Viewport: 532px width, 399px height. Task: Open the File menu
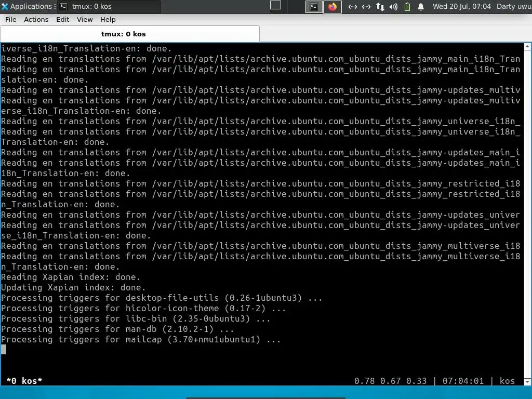point(10,20)
